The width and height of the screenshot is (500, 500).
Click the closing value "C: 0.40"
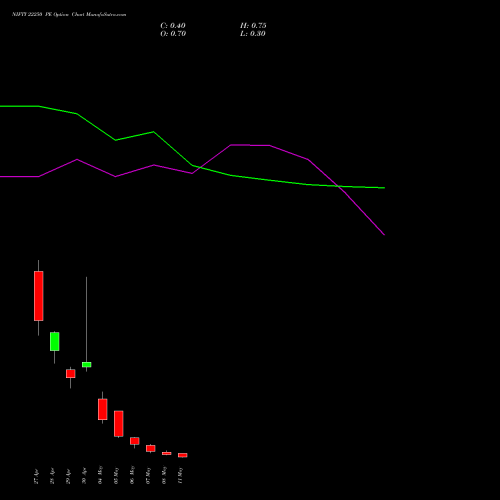pyautogui.click(x=173, y=26)
